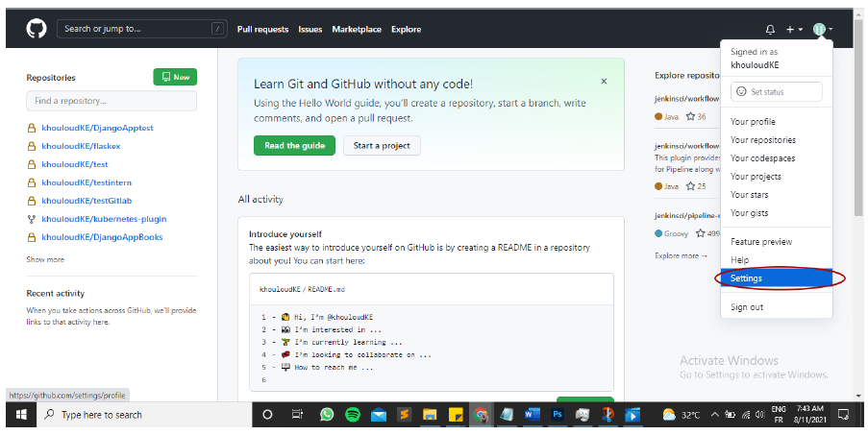Screen dimensions: 868x435
Task: Open Sticky Notes from the taskbar
Action: tap(456, 415)
